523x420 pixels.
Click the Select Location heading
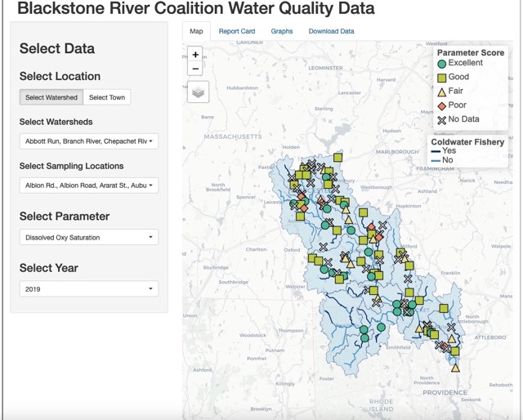click(x=60, y=76)
